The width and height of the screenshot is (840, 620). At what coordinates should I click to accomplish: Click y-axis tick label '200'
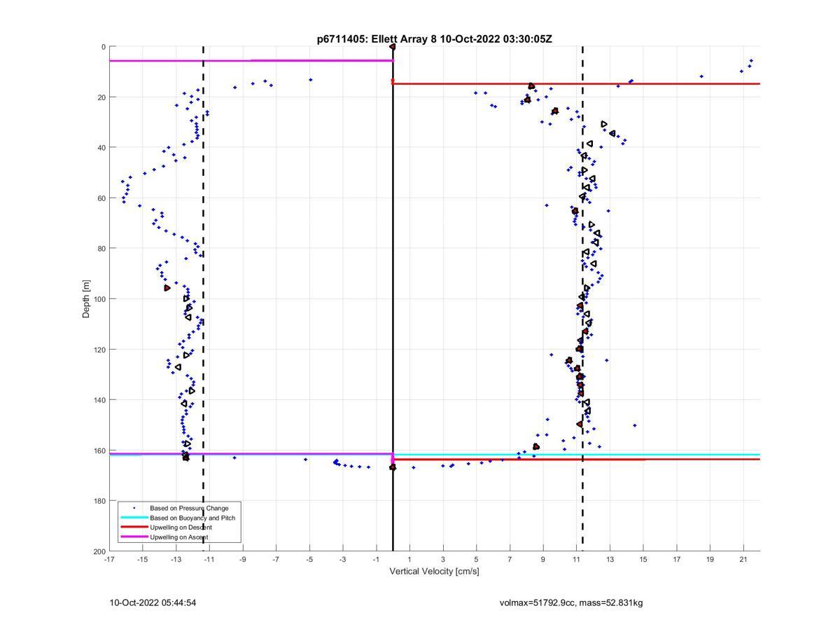click(x=99, y=551)
